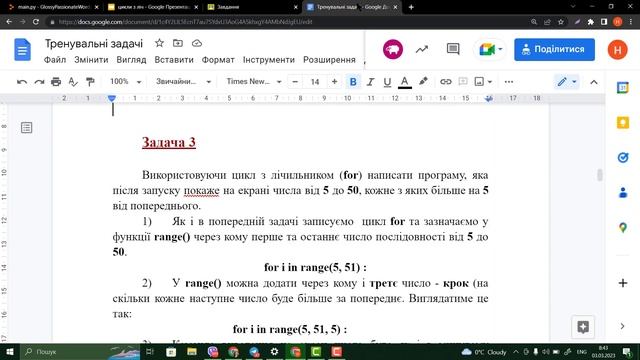Select the Paint format roller tool
The width and height of the screenshot is (640, 360).
tap(90, 82)
